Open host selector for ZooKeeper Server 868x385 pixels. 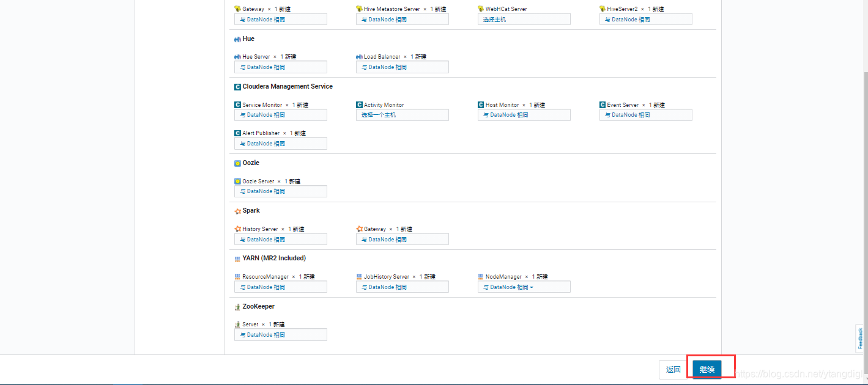point(281,335)
